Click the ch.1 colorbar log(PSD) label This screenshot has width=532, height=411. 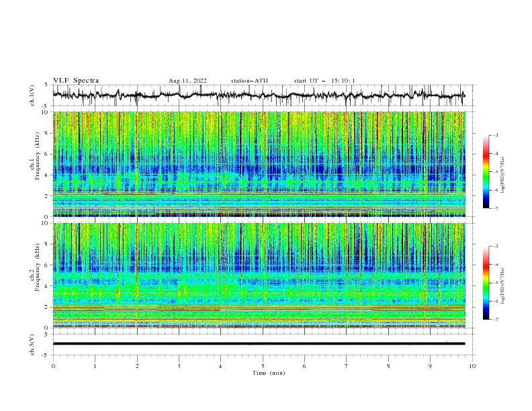(504, 175)
